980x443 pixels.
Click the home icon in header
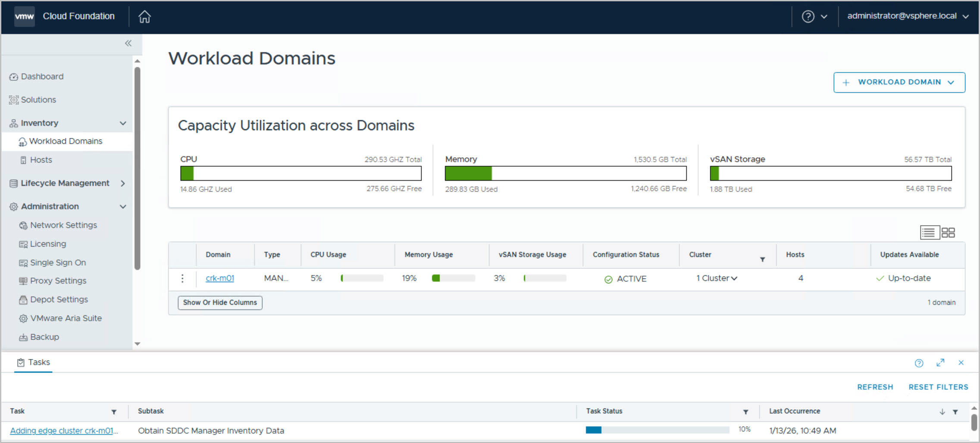coord(144,17)
